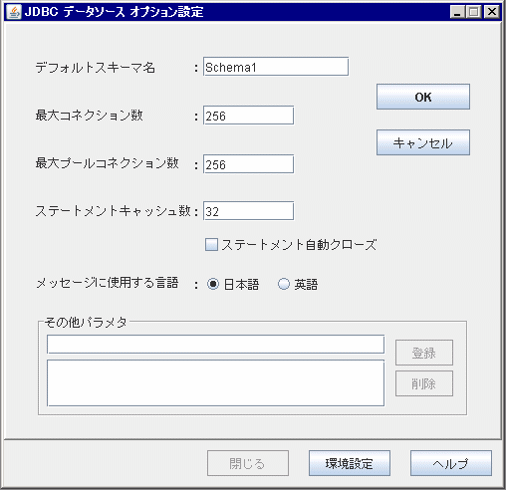The width and height of the screenshot is (506, 490).
Task: Click the ステートメントキャッシュ数 label text
Action: (x=113, y=211)
